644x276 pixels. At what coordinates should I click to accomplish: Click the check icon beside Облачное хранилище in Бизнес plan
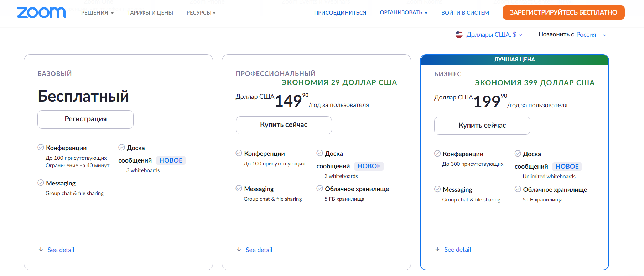pos(518,189)
